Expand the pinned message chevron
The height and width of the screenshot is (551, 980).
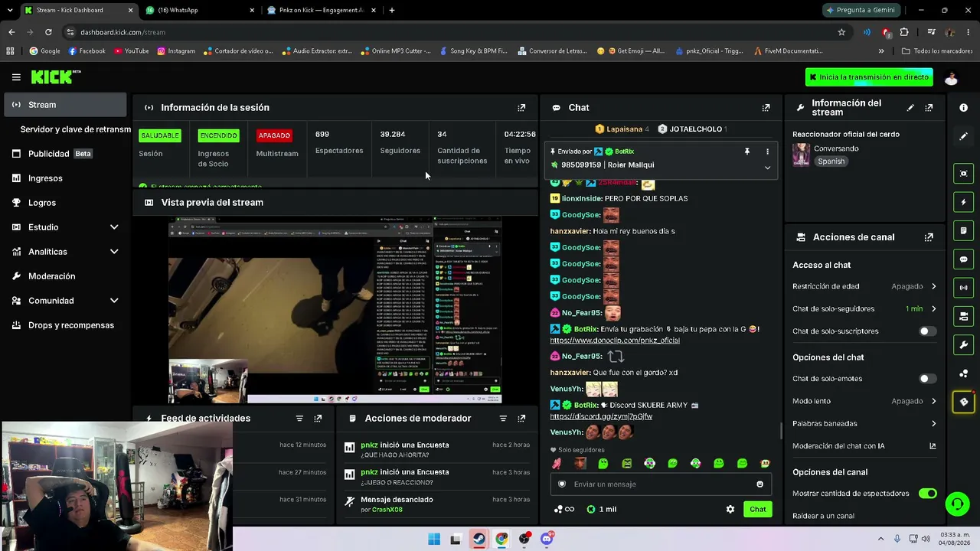click(767, 168)
